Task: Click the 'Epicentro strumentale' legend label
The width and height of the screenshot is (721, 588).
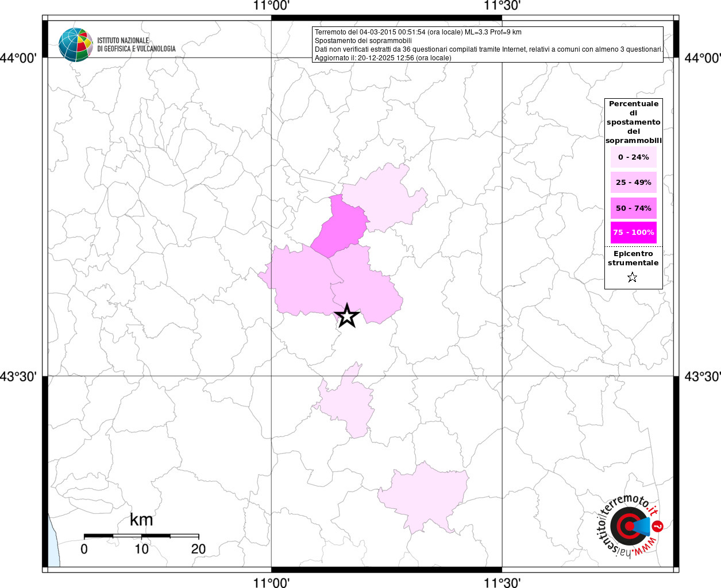Action: tap(633, 258)
